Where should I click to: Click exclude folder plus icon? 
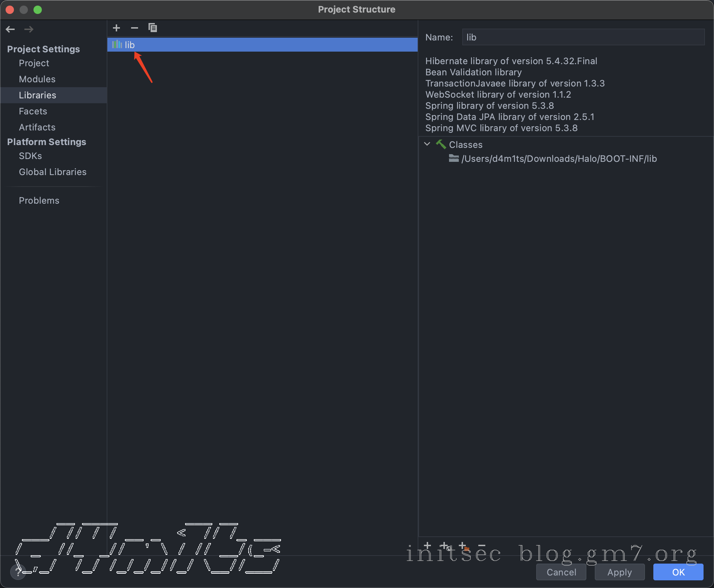tap(464, 546)
